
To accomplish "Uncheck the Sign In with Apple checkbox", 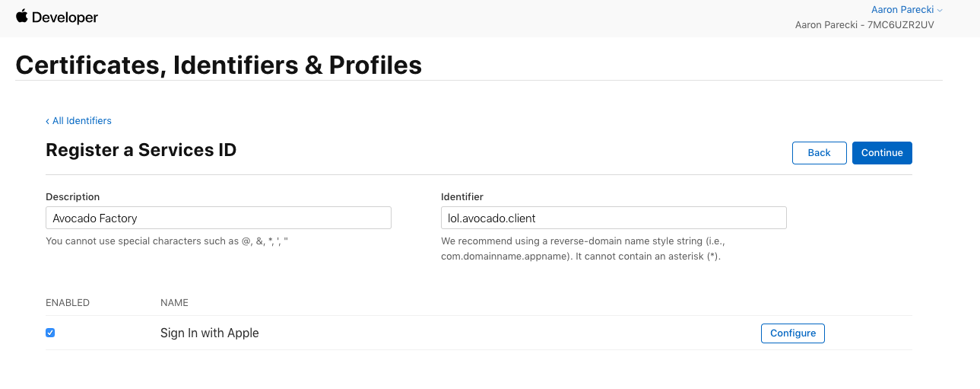I will 50,333.
